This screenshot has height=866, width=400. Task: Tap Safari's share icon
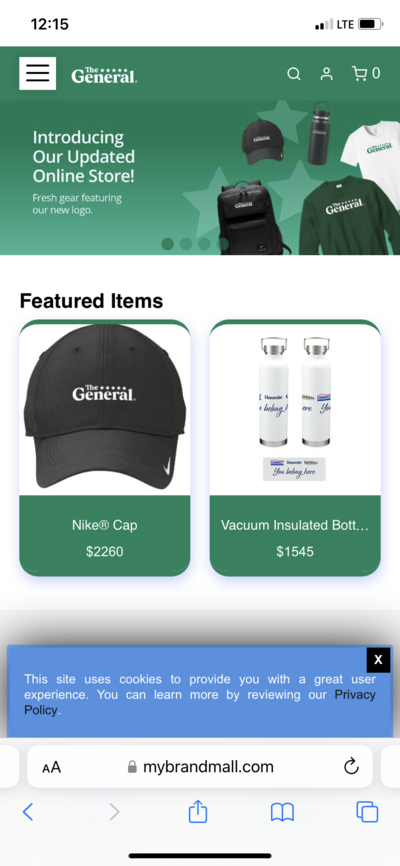point(198,811)
